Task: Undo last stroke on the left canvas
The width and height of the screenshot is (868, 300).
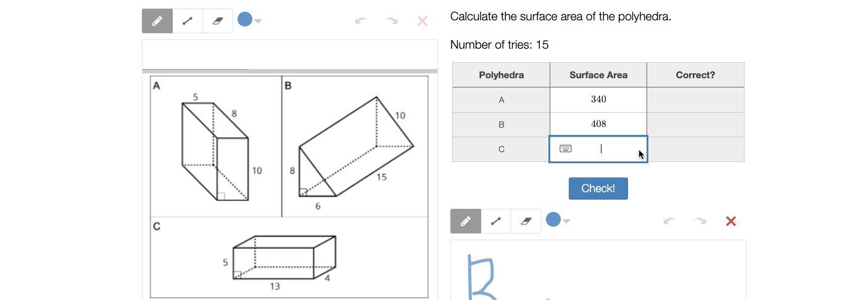Action: pos(361,21)
